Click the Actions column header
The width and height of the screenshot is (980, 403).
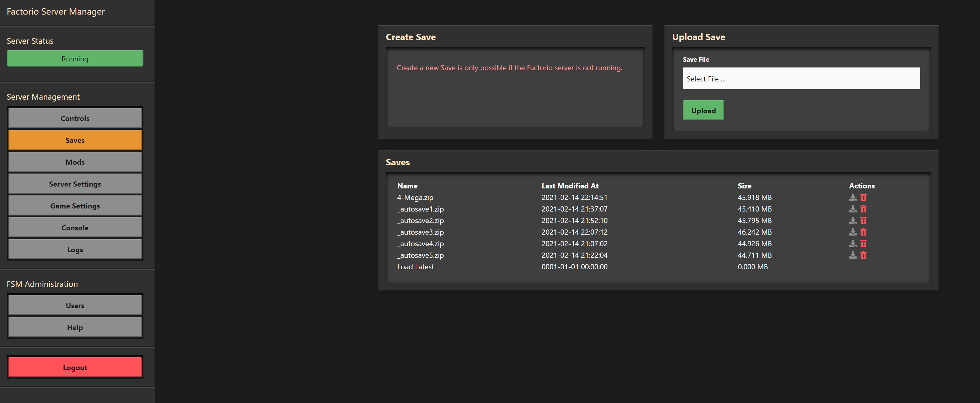click(x=862, y=186)
